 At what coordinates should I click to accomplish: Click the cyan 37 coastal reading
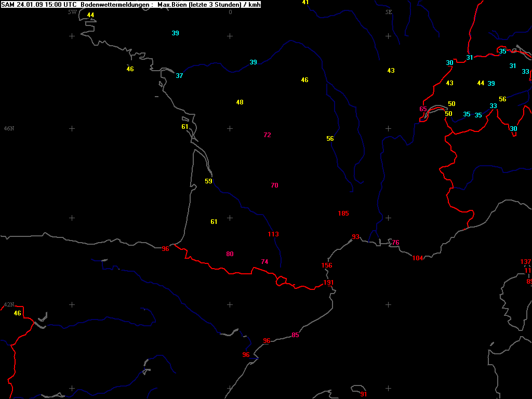pos(179,76)
